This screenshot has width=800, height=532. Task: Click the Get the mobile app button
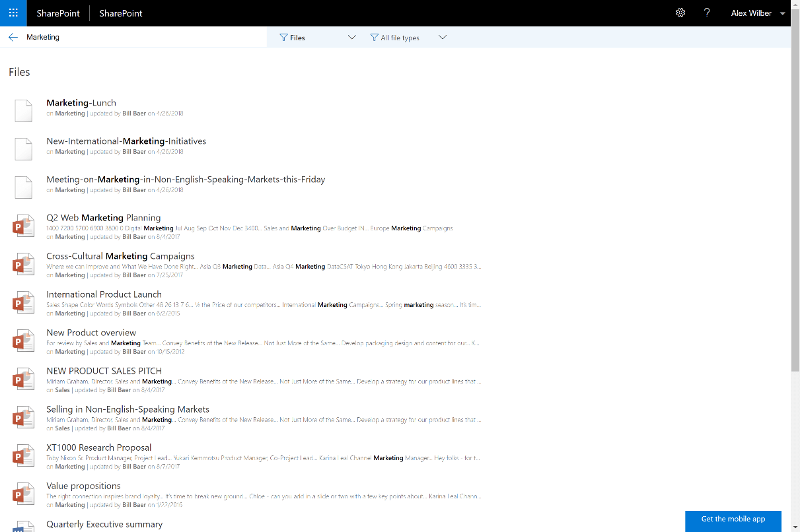733,519
